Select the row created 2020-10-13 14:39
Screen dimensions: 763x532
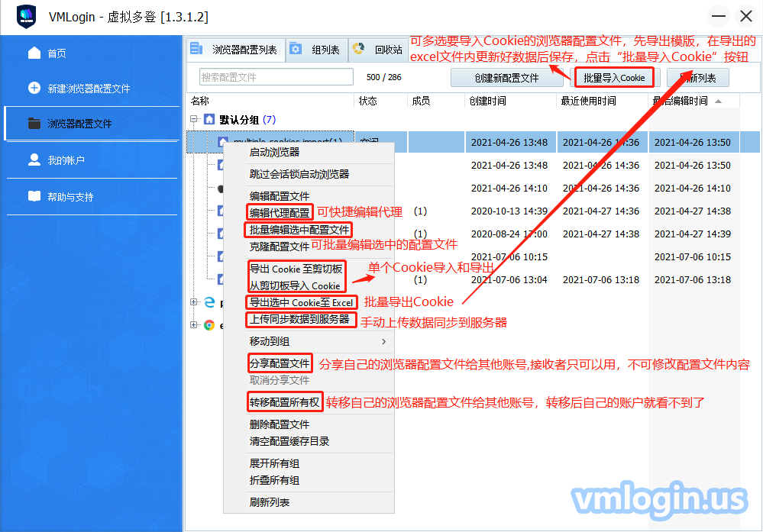coord(473,211)
